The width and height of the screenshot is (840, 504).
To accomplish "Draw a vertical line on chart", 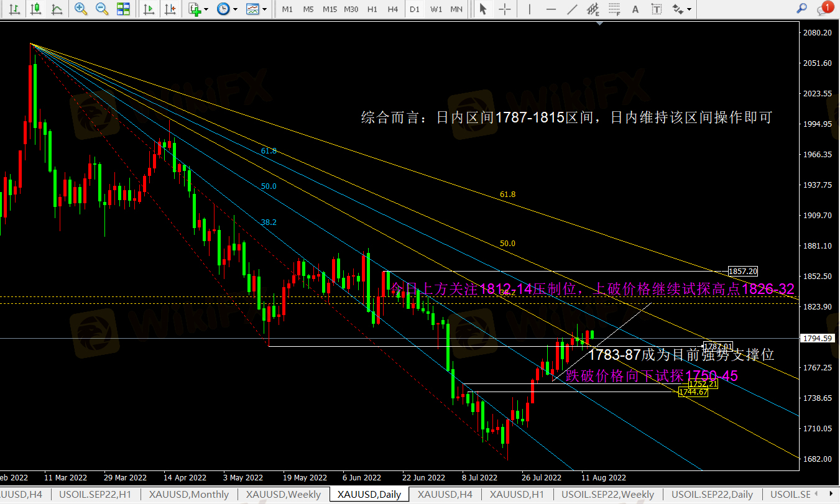I will coord(529,9).
